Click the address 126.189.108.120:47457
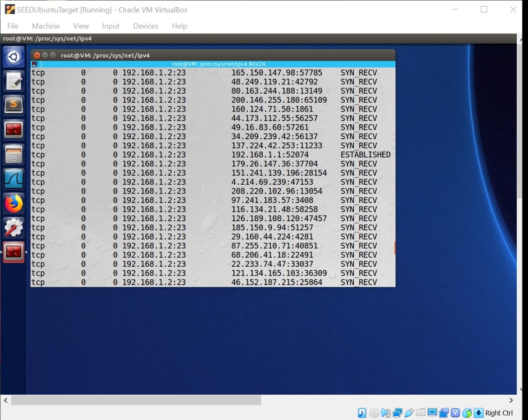Viewport: 528px width, 420px height. click(x=279, y=218)
